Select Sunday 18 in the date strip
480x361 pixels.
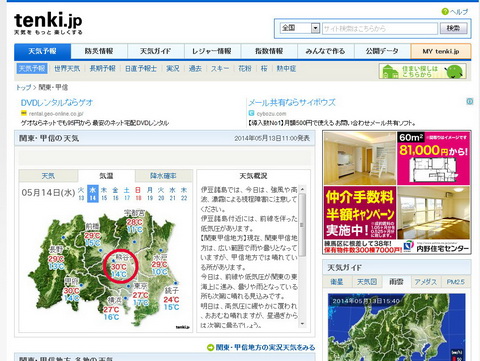[x=138, y=194]
